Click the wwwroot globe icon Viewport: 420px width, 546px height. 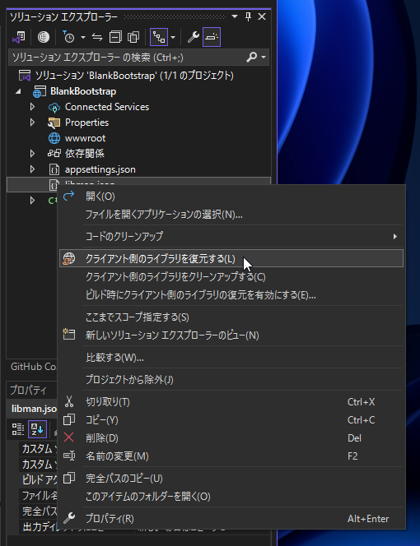(54, 138)
